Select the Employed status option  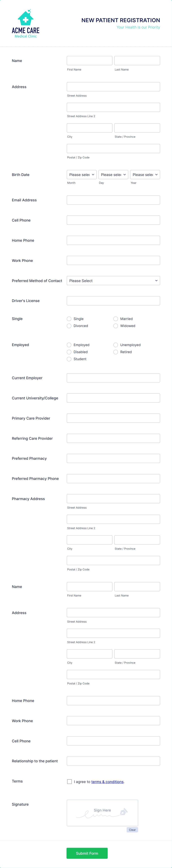click(x=69, y=345)
